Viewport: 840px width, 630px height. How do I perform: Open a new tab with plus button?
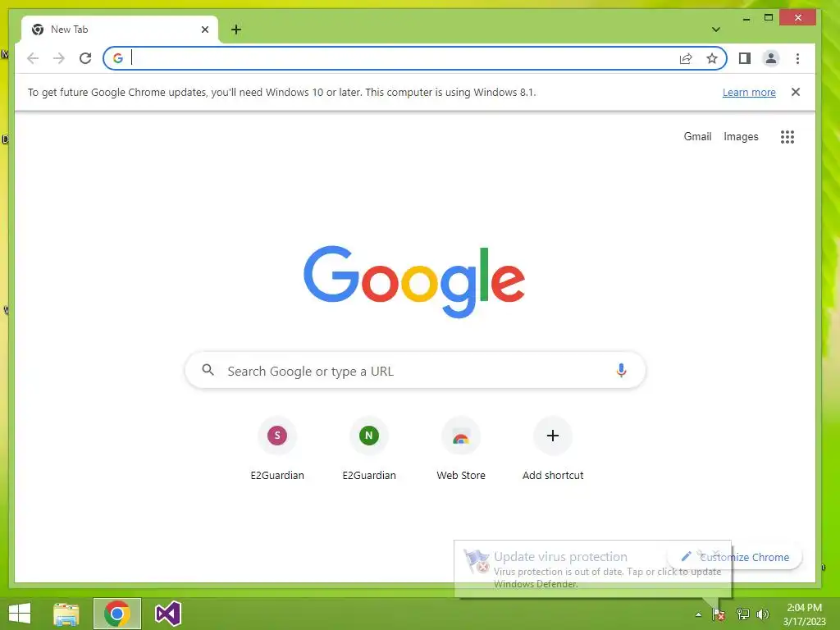236,30
